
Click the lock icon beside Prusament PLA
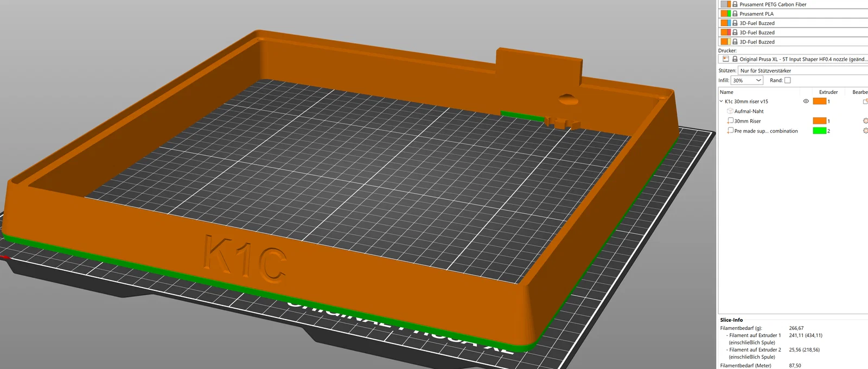point(735,14)
